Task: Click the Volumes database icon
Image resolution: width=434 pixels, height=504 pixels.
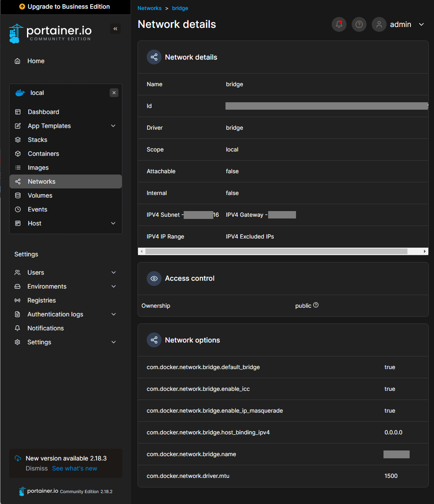Action: click(x=18, y=195)
